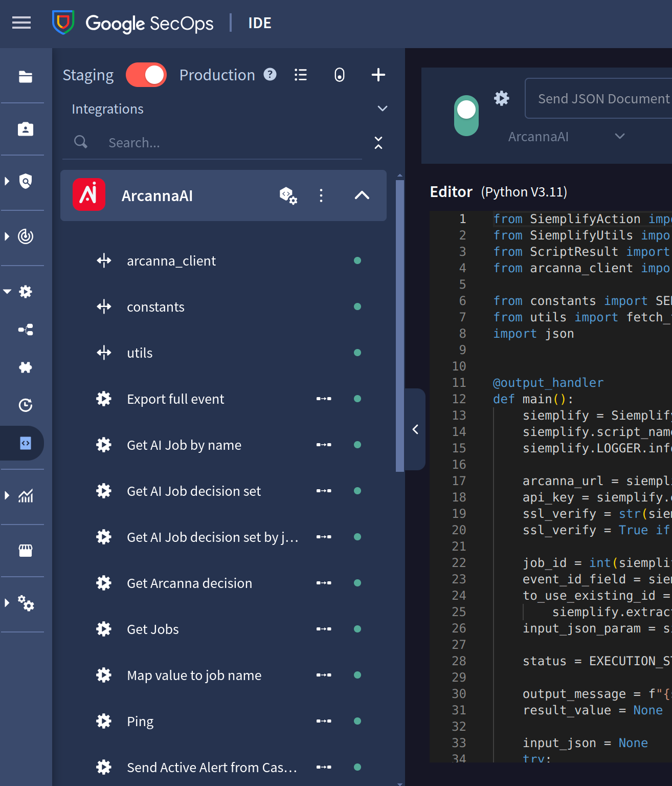Open the ArcannaAI three-dot options menu
Image resolution: width=672 pixels, height=786 pixels.
point(321,195)
